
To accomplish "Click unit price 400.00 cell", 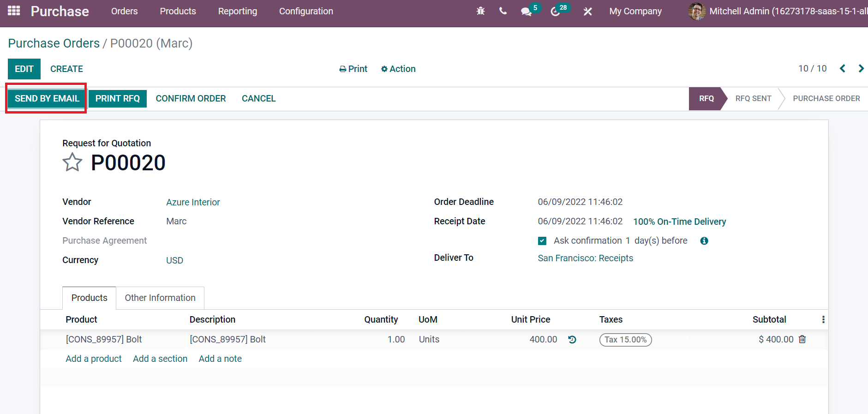I will click(x=543, y=339).
